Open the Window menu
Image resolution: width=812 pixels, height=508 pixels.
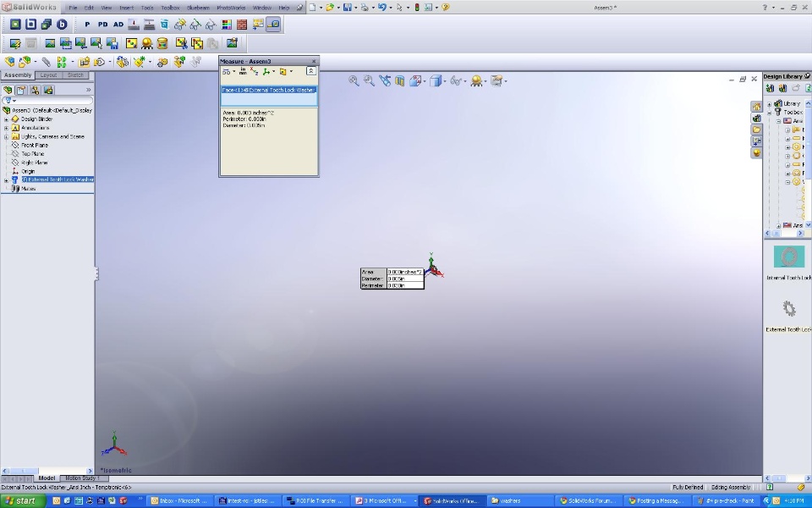261,8
